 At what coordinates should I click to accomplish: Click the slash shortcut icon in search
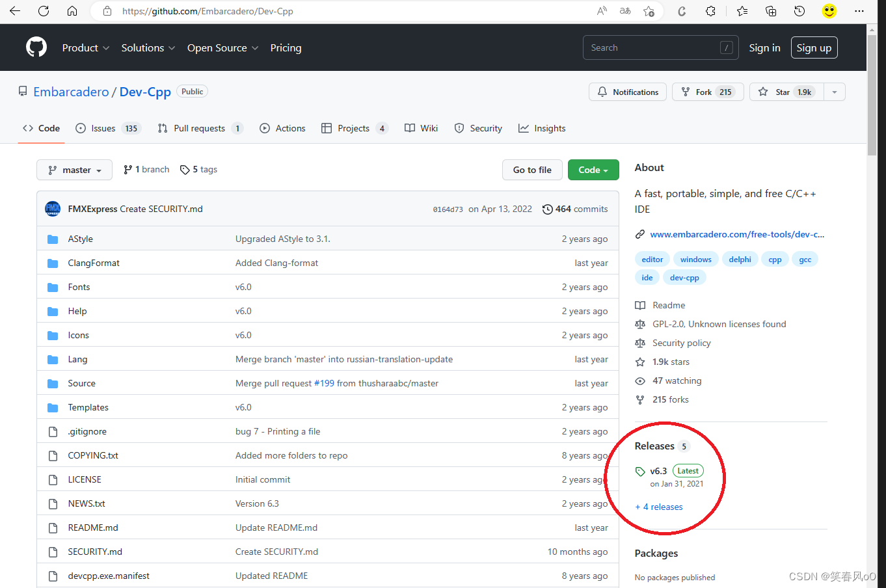727,47
